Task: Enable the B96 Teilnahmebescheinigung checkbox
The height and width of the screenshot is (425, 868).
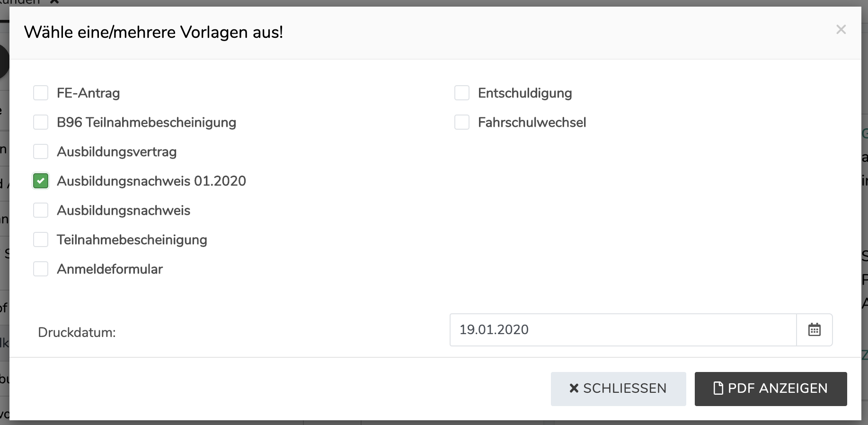Action: point(41,123)
